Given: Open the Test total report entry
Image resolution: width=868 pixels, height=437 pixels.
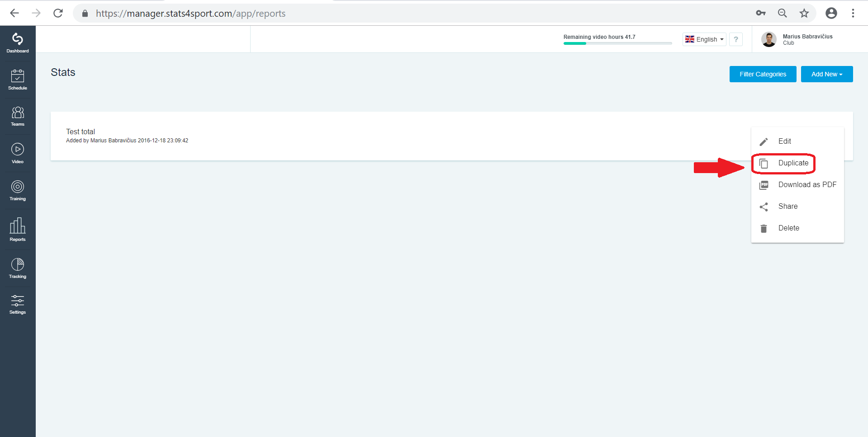Looking at the screenshot, I should [x=81, y=132].
